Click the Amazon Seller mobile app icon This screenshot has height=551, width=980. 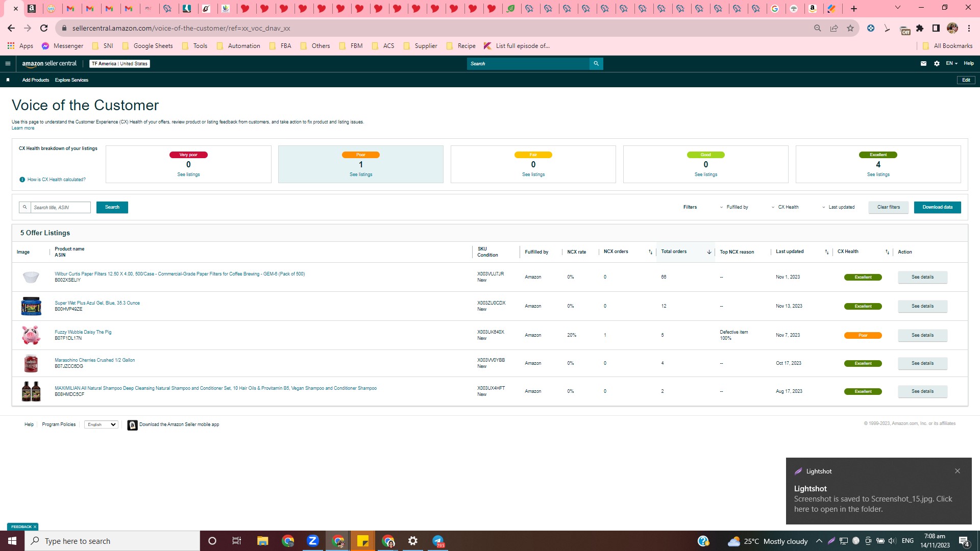pyautogui.click(x=132, y=425)
